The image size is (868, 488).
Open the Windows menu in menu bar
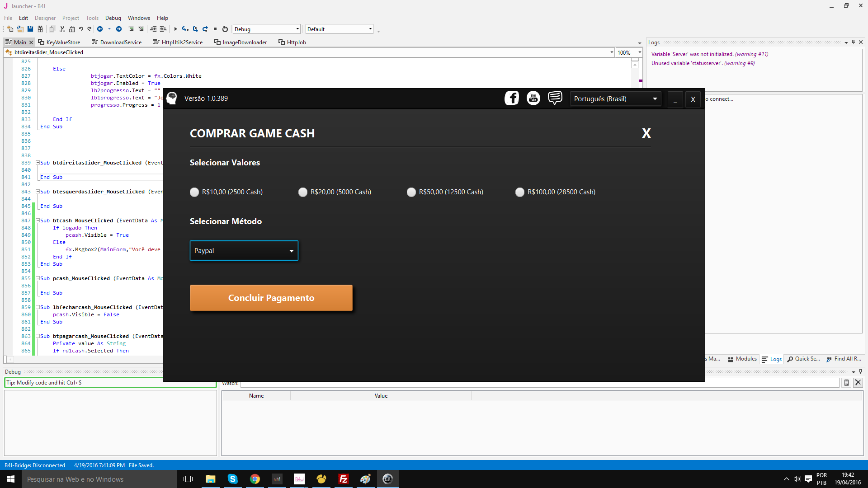coord(139,18)
